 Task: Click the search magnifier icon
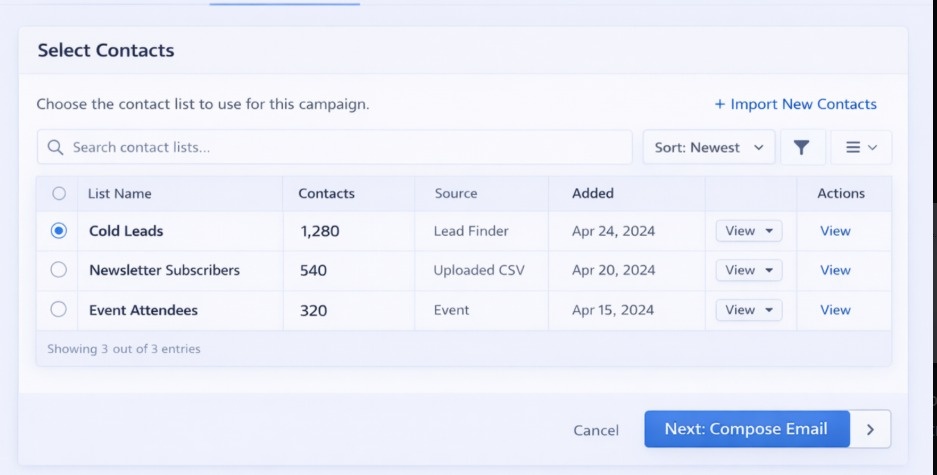coord(56,148)
